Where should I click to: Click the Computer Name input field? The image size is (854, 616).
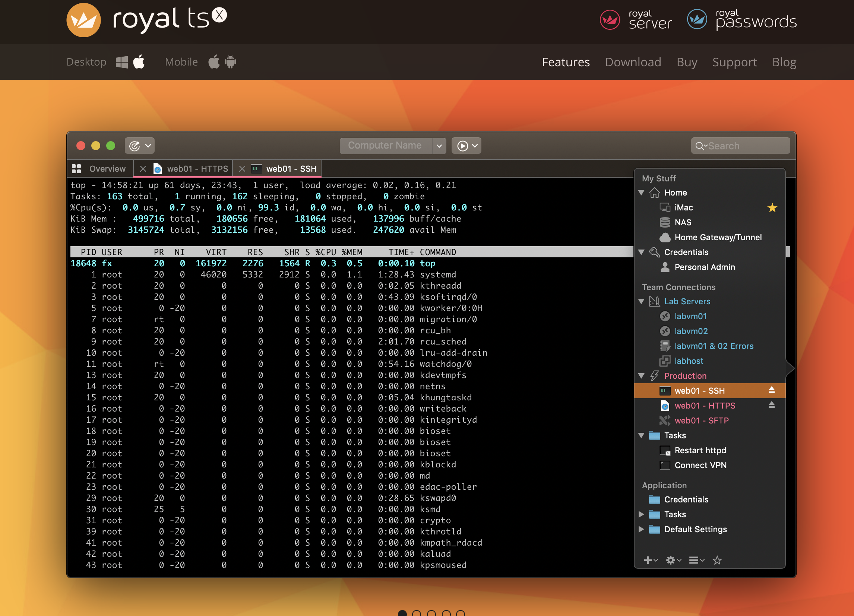[x=386, y=146]
